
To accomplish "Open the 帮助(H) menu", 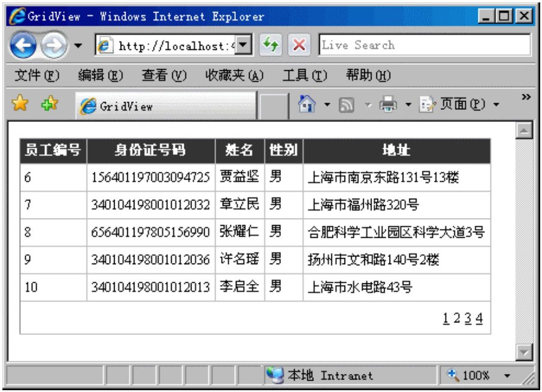I will 368,75.
